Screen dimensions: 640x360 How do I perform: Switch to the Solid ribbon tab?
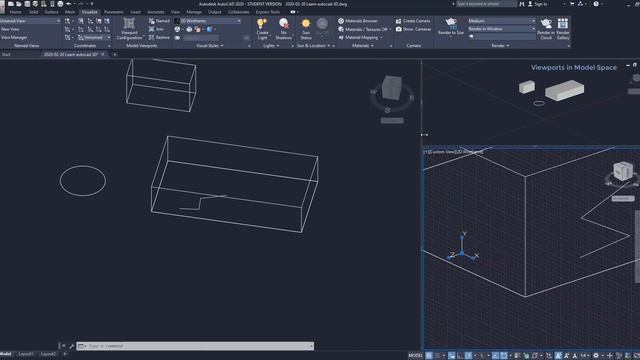(x=33, y=12)
